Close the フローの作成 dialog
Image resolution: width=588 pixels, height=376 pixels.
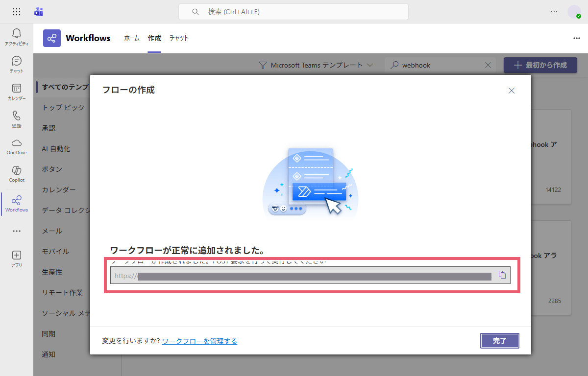pyautogui.click(x=512, y=91)
